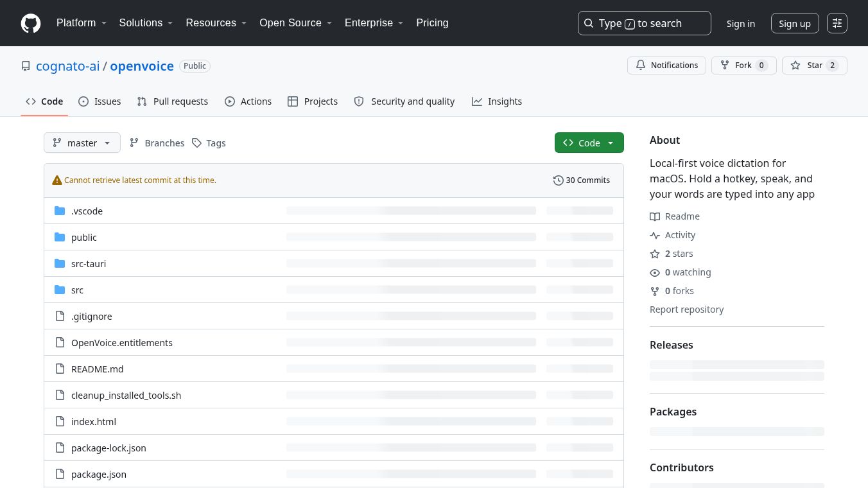Screen dimensions: 868x488
Task: Click the package-lock.json file icon
Action: [x=60, y=448]
